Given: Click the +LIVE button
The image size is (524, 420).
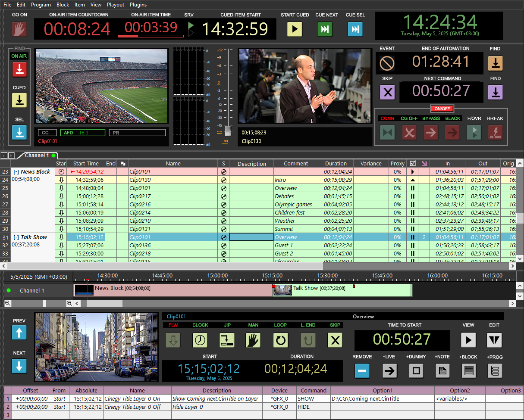Looking at the screenshot, I should point(390,371).
